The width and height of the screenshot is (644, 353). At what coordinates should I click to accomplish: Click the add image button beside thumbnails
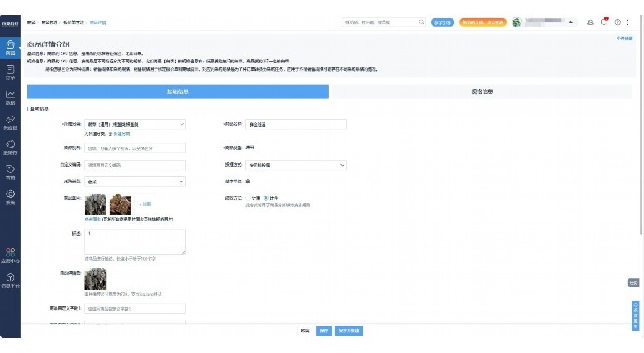tap(145, 204)
